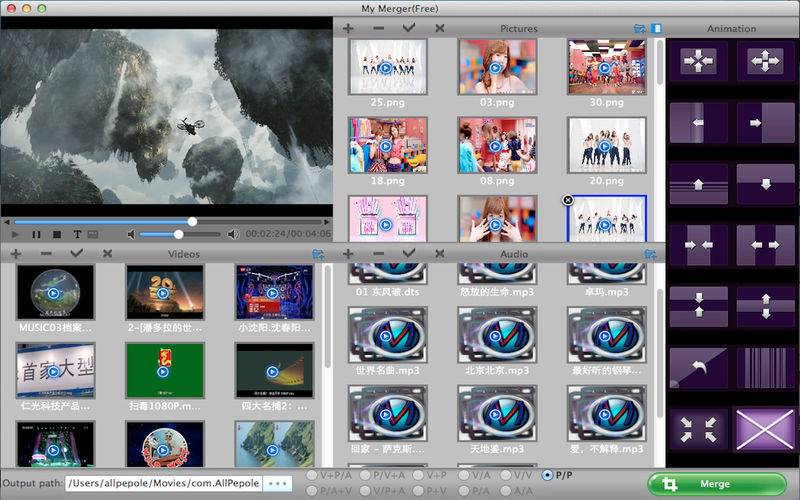Select the diagonal arrows inward animation
Image resolution: width=800 pixels, height=500 pixels.
[698, 430]
